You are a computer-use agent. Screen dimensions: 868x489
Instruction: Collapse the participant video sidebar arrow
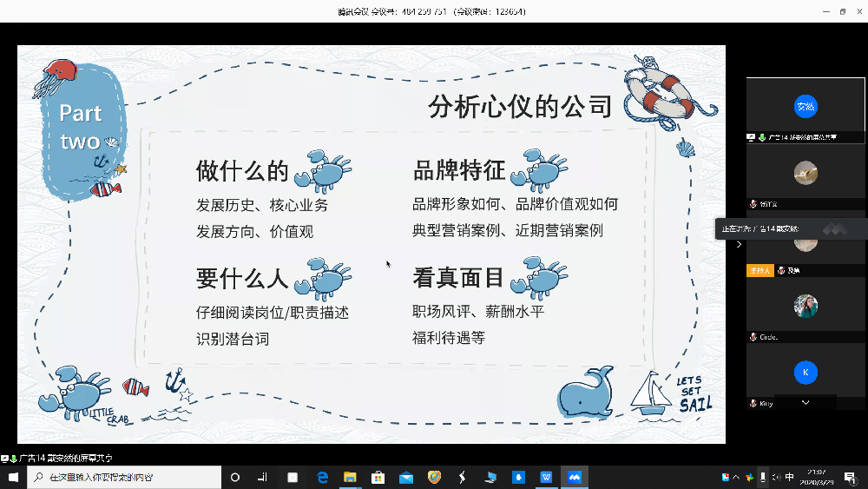coord(739,245)
